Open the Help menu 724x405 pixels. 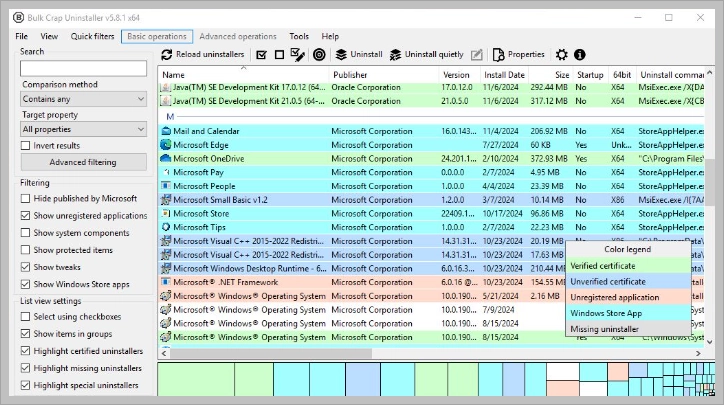(x=330, y=36)
